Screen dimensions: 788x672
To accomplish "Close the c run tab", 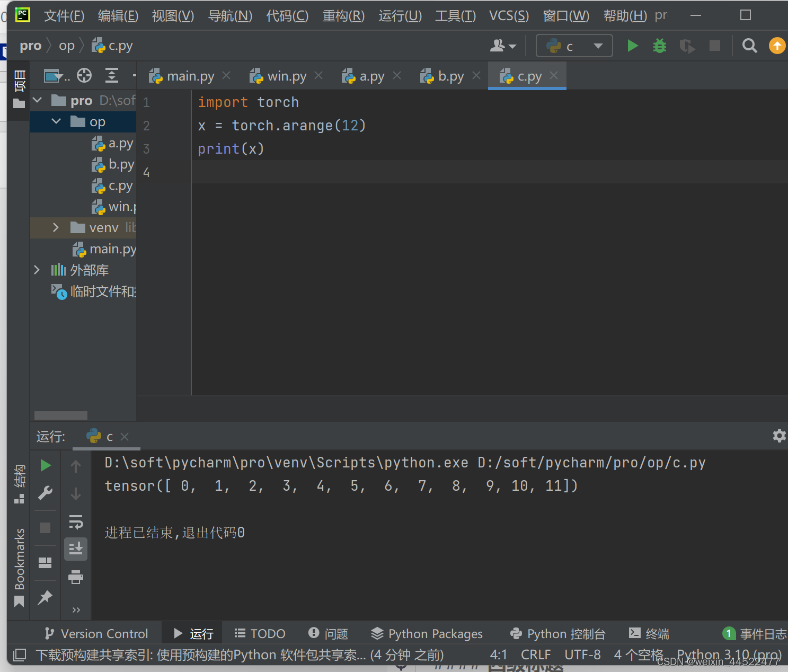I will [125, 436].
